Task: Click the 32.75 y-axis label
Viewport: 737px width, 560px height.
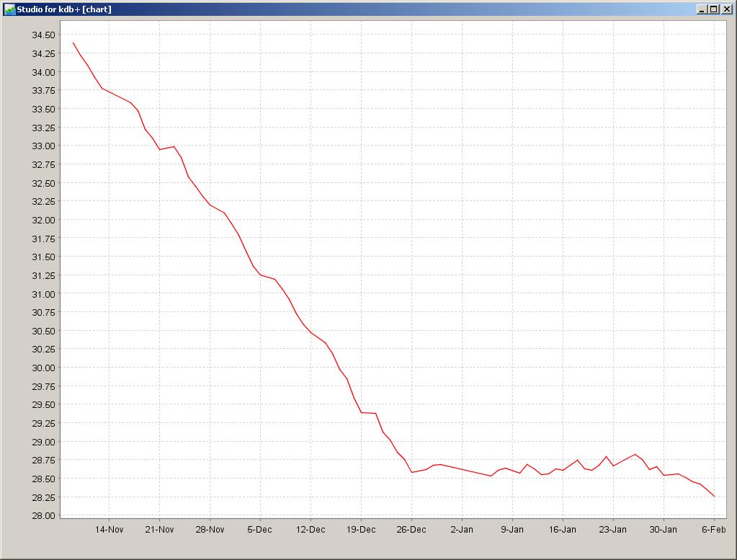Action: [43, 164]
